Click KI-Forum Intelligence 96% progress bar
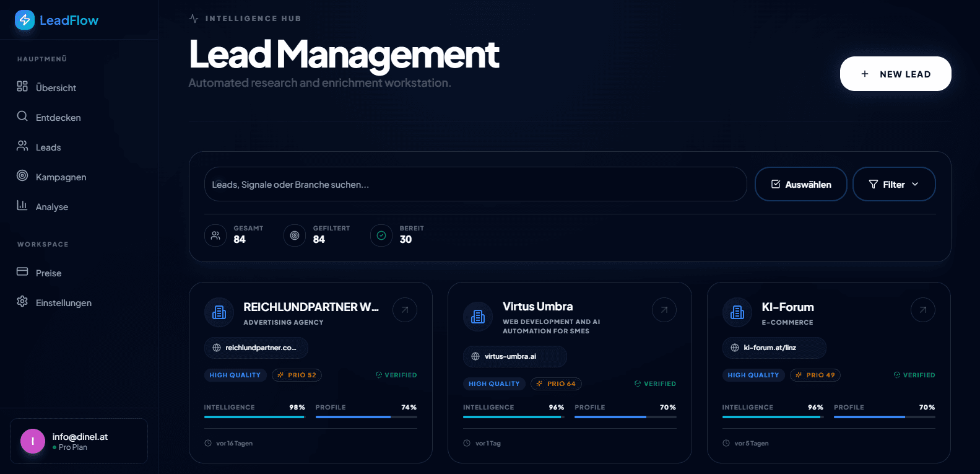 (x=773, y=417)
